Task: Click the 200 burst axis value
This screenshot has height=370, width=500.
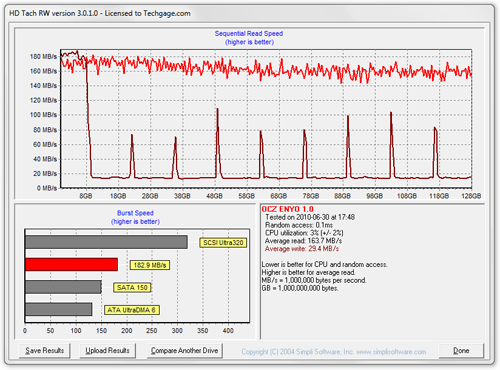Action: (x=127, y=331)
